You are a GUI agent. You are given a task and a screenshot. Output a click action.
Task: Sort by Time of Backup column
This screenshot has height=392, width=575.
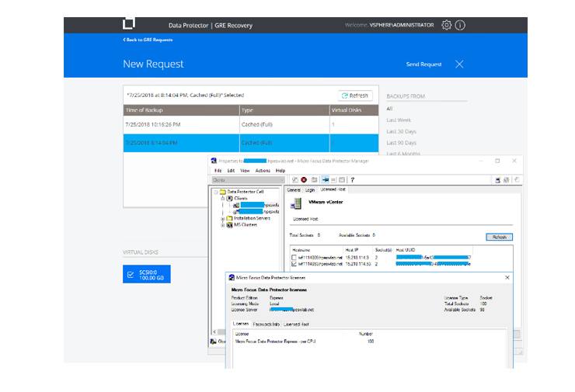click(181, 110)
